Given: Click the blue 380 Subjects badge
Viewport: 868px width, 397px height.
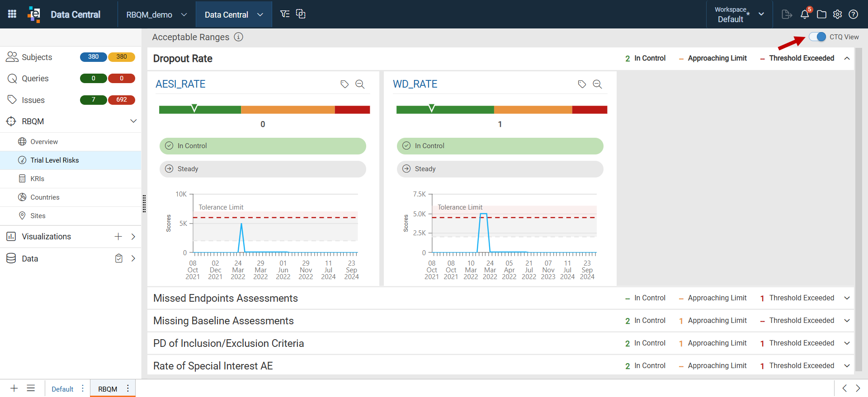Looking at the screenshot, I should click(x=93, y=57).
